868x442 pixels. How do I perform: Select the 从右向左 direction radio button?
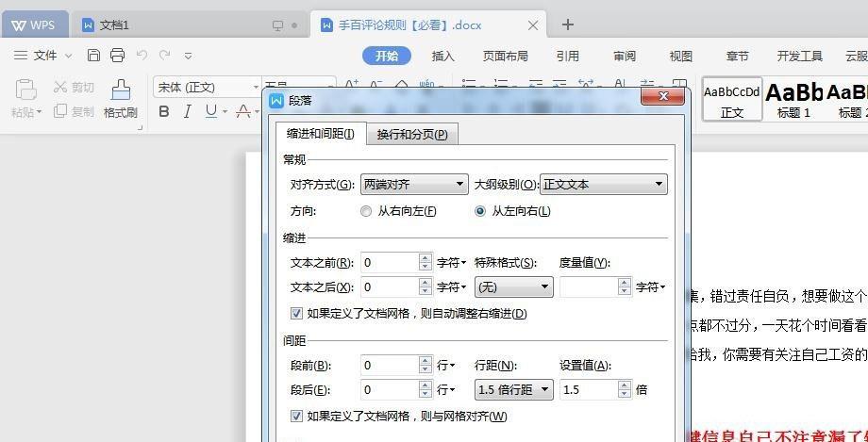point(366,211)
